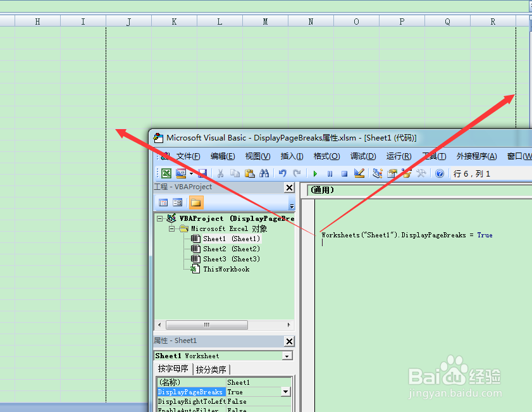Viewport: 532px width, 412px height.
Task: Run the macro with green play icon
Action: click(315, 174)
